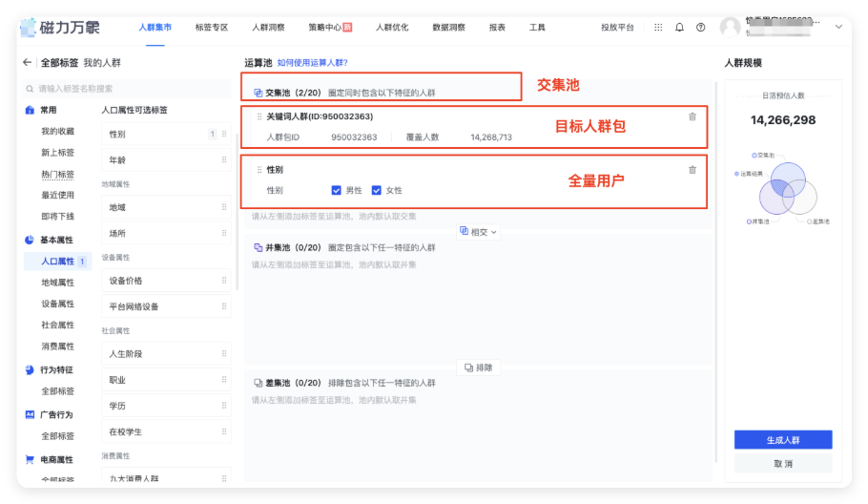Open the 报表 tab
This screenshot has width=868, height=504.
[497, 27]
